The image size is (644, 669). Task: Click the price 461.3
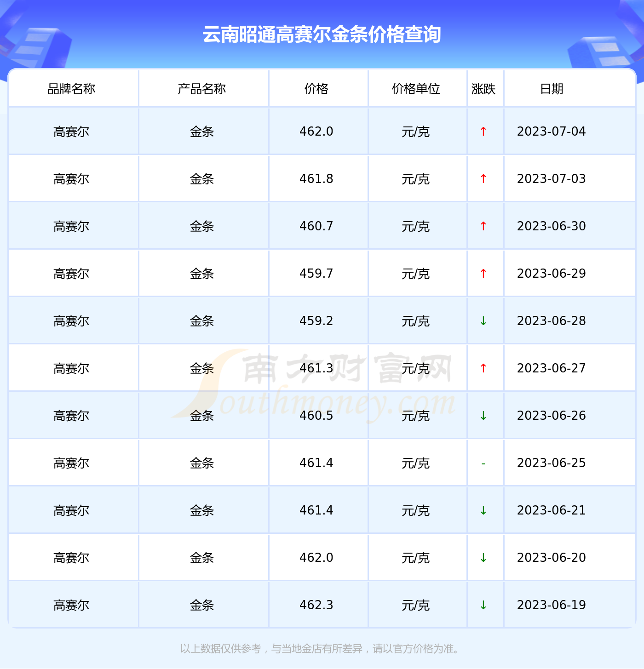(x=316, y=368)
